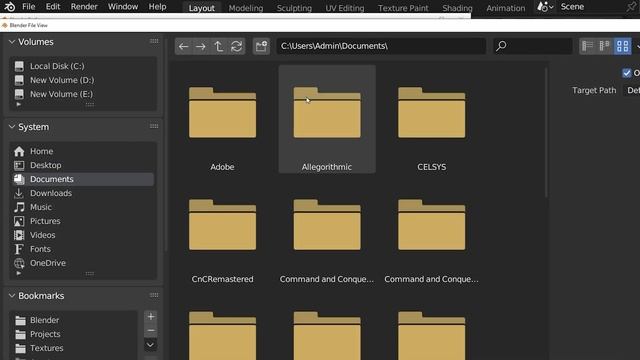Open New Volume (D:)
This screenshot has height=360, width=640.
[82, 80]
